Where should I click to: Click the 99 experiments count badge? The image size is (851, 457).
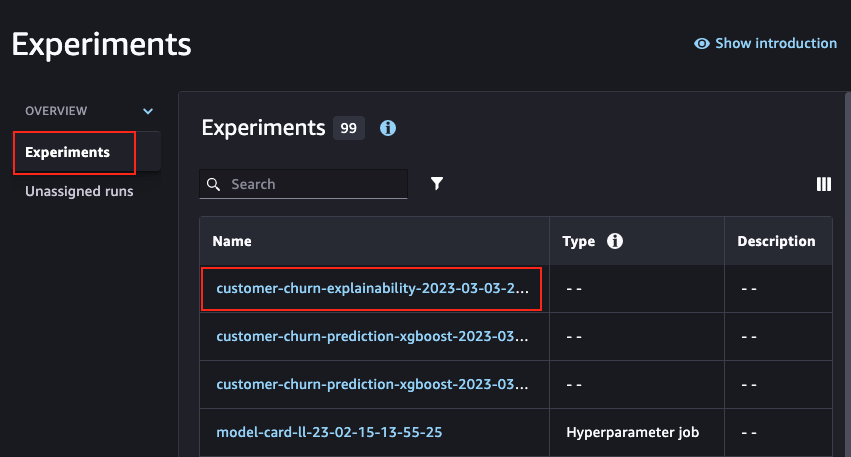tap(348, 128)
